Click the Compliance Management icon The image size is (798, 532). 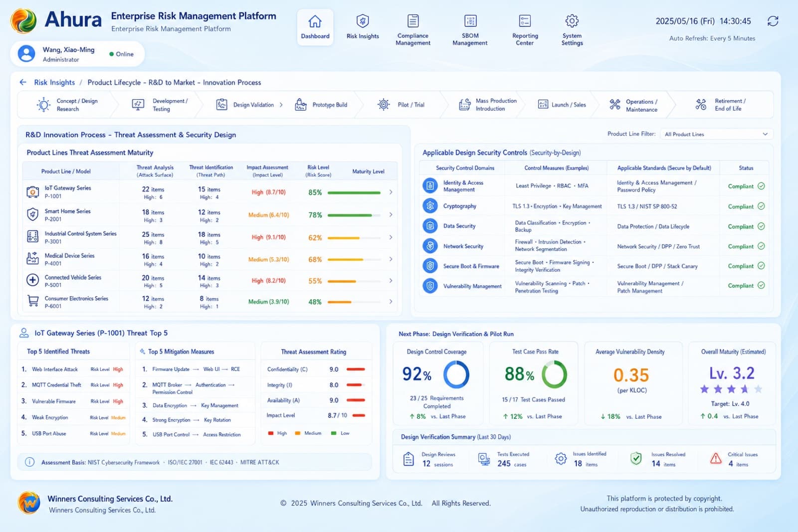click(x=413, y=20)
